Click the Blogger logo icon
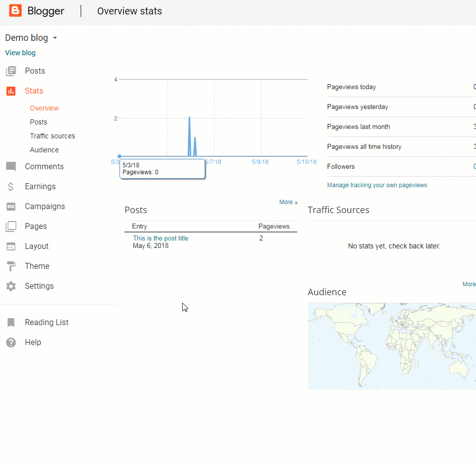The width and height of the screenshot is (476, 464). pos(15,10)
